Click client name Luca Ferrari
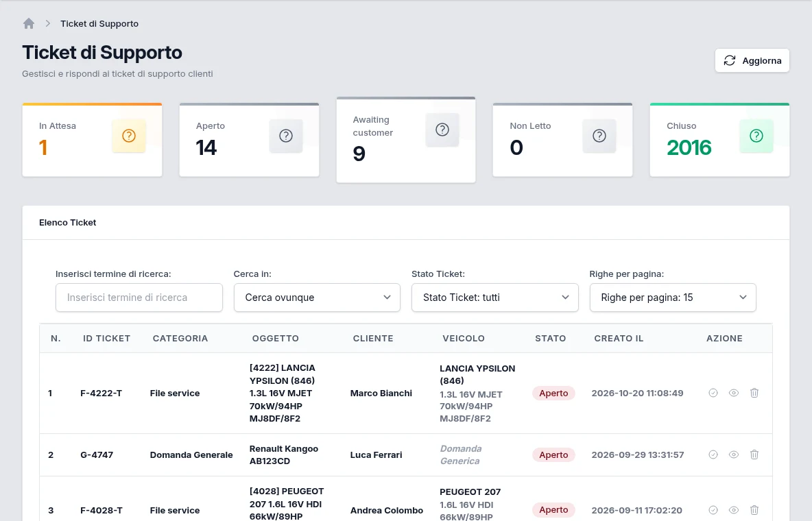The image size is (812, 521). pos(376,455)
